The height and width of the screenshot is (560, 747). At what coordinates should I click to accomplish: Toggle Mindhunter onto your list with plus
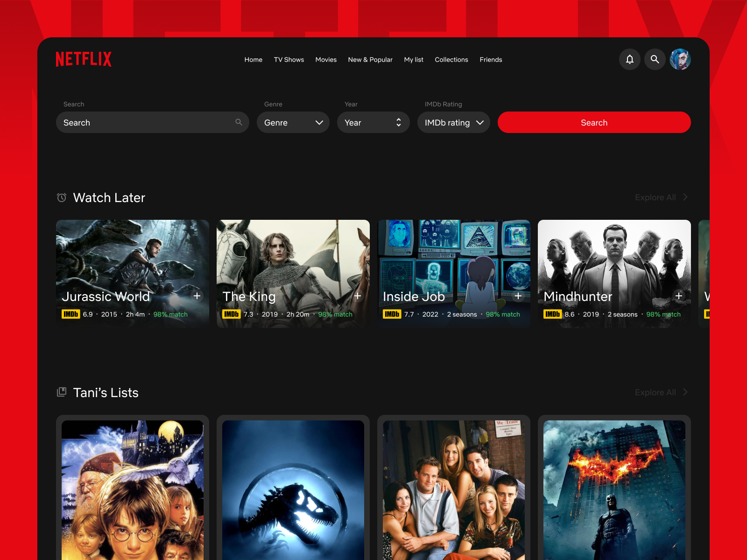pos(679,296)
